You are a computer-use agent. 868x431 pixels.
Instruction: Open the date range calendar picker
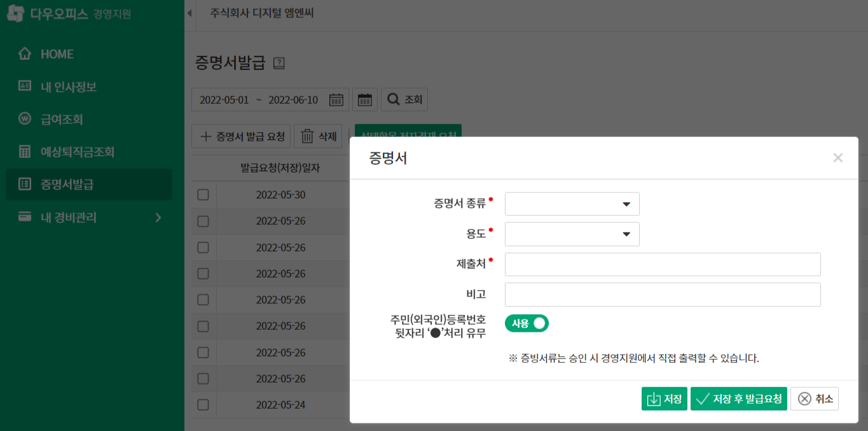[336, 99]
